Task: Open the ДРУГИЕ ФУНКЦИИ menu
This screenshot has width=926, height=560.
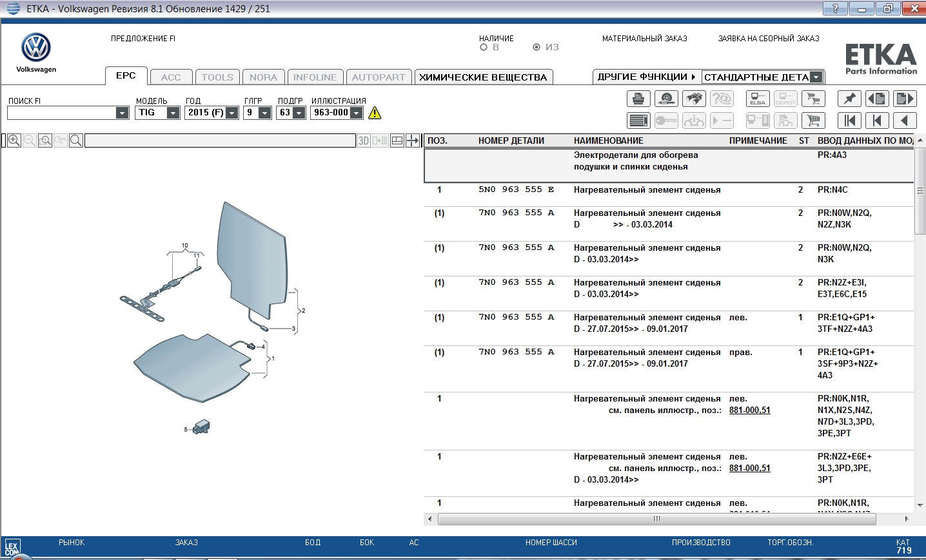Action: pyautogui.click(x=646, y=77)
